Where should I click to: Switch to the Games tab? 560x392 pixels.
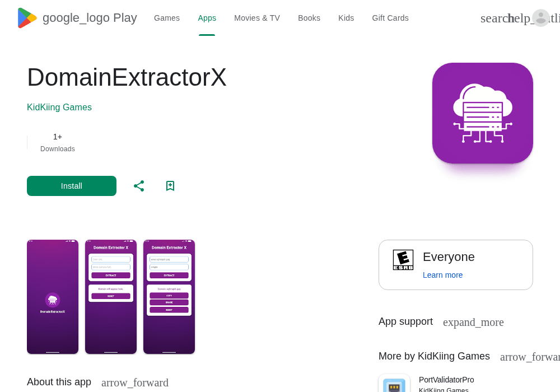167,18
